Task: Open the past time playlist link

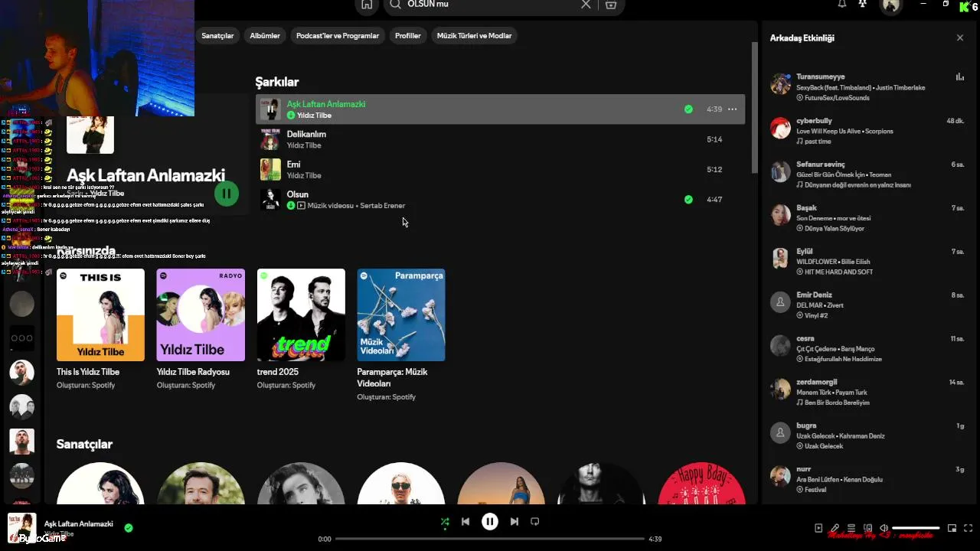Action: click(818, 142)
